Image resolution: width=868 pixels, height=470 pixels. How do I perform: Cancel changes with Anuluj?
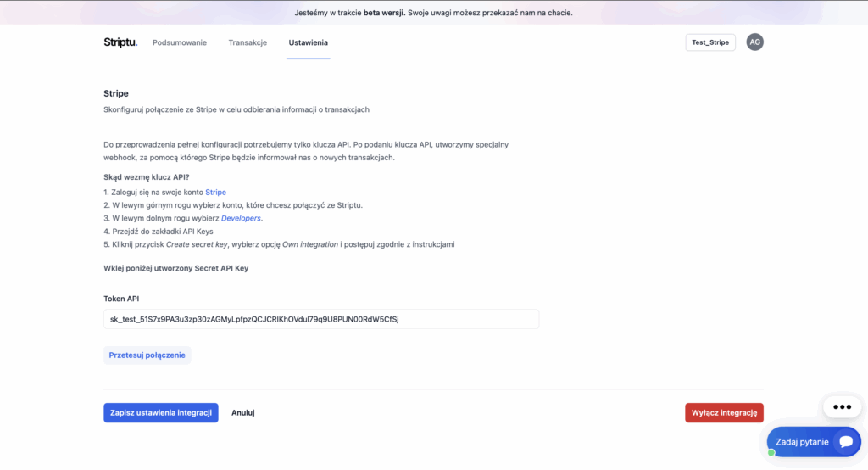(x=243, y=413)
